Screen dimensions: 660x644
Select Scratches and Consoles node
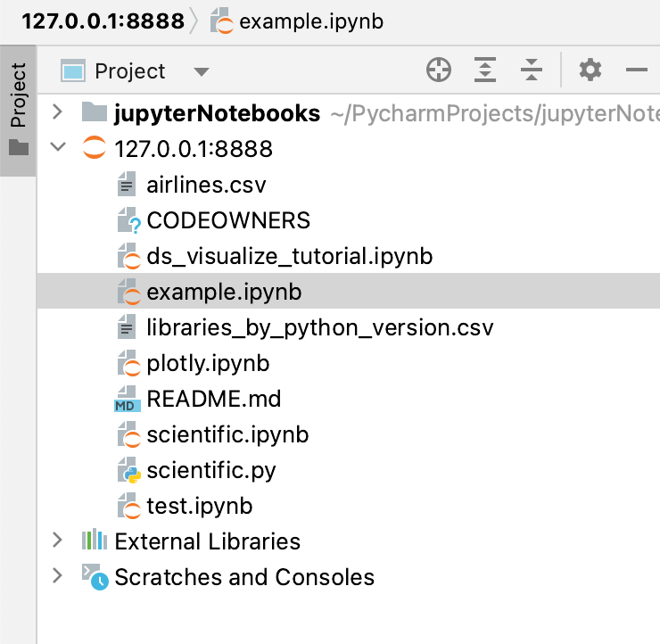[244, 577]
